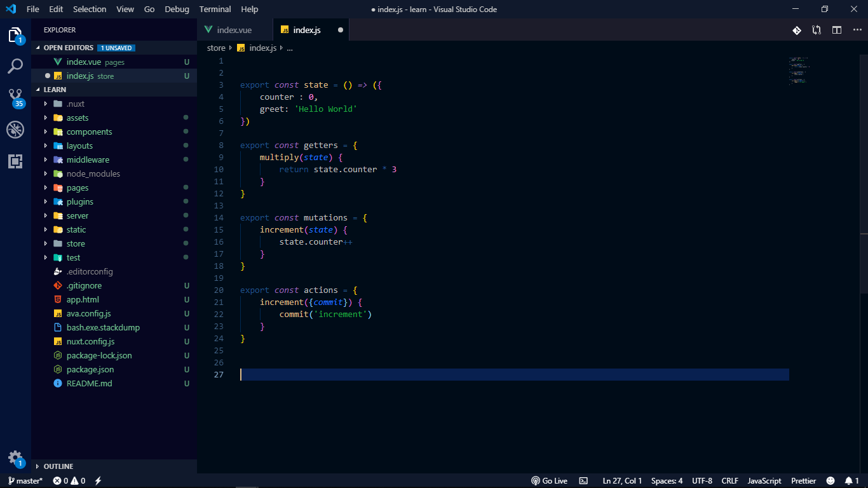This screenshot has height=488, width=868.
Task: Click Ln 27 Col 1 to go to a line
Action: pyautogui.click(x=621, y=481)
